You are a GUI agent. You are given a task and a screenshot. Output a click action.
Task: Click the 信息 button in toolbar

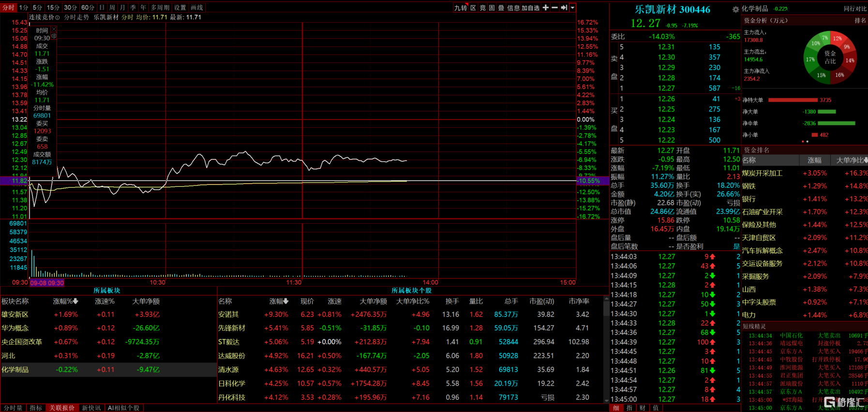(x=513, y=8)
